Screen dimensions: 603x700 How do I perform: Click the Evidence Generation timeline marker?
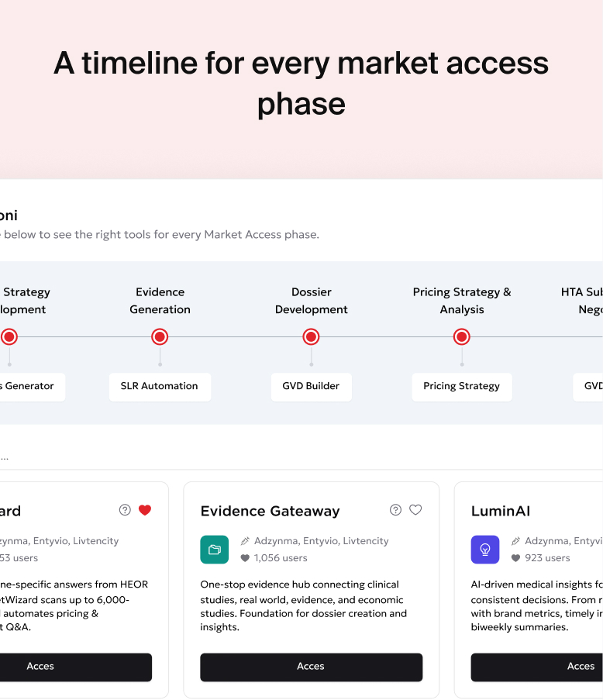pyautogui.click(x=160, y=336)
